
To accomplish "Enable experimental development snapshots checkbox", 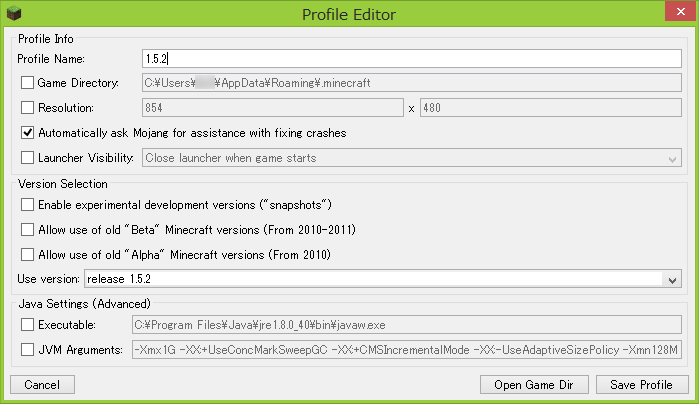I will 27,204.
